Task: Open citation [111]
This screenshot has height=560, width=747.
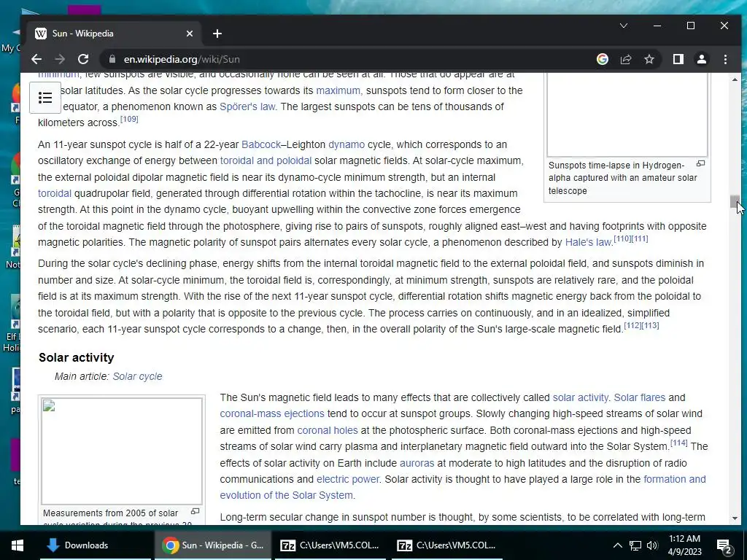Action: click(x=640, y=238)
